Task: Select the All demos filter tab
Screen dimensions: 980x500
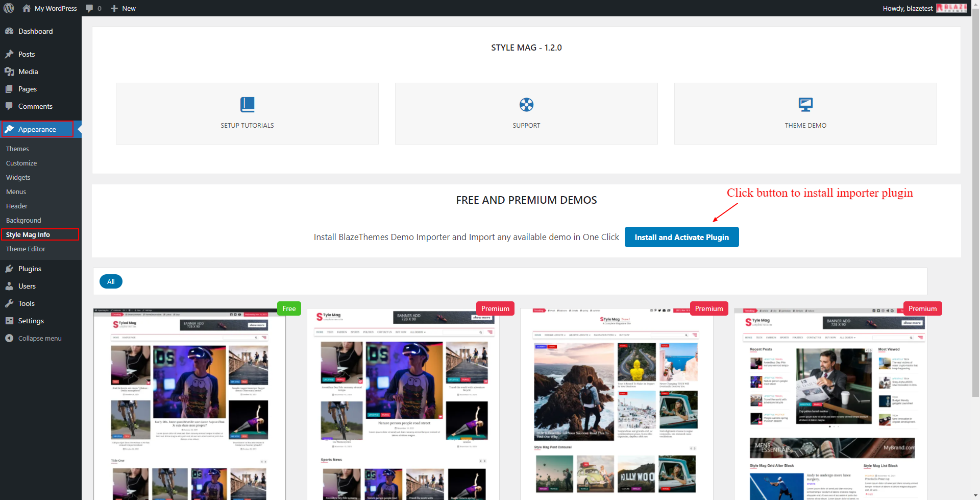Action: [x=111, y=281]
